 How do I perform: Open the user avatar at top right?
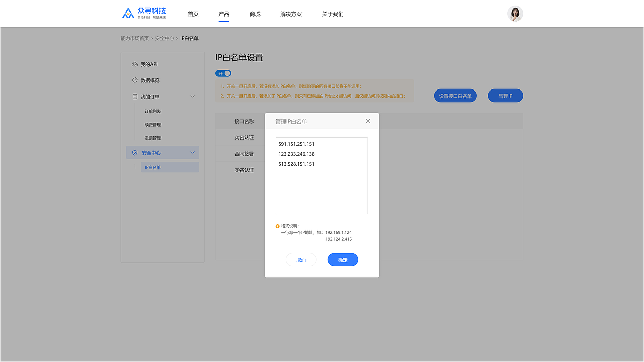click(x=515, y=13)
